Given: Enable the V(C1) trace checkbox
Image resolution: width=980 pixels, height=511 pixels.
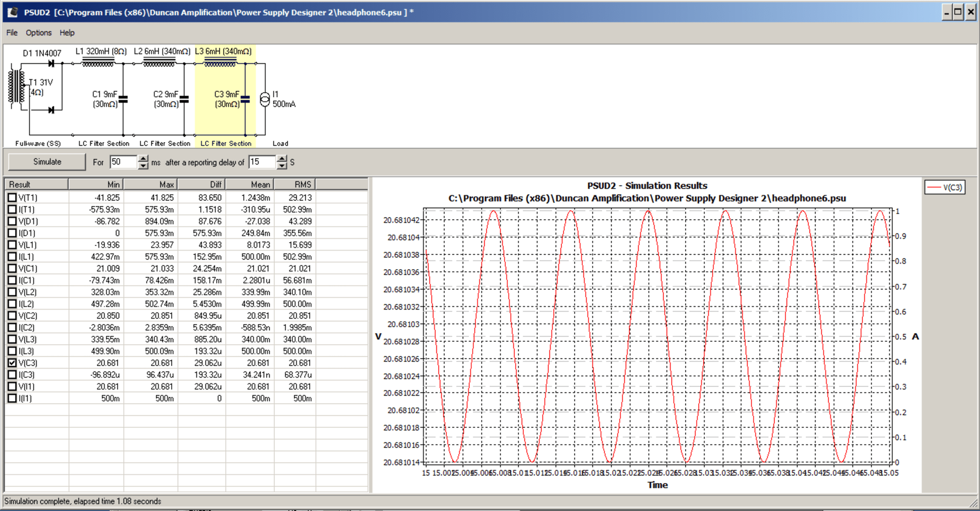Looking at the screenshot, I should click(x=12, y=268).
